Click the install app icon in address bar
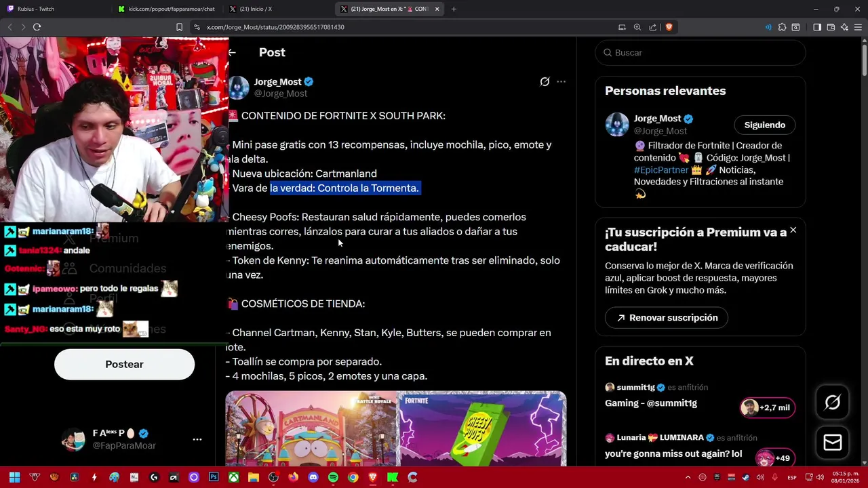The height and width of the screenshot is (488, 868). pyautogui.click(x=622, y=27)
